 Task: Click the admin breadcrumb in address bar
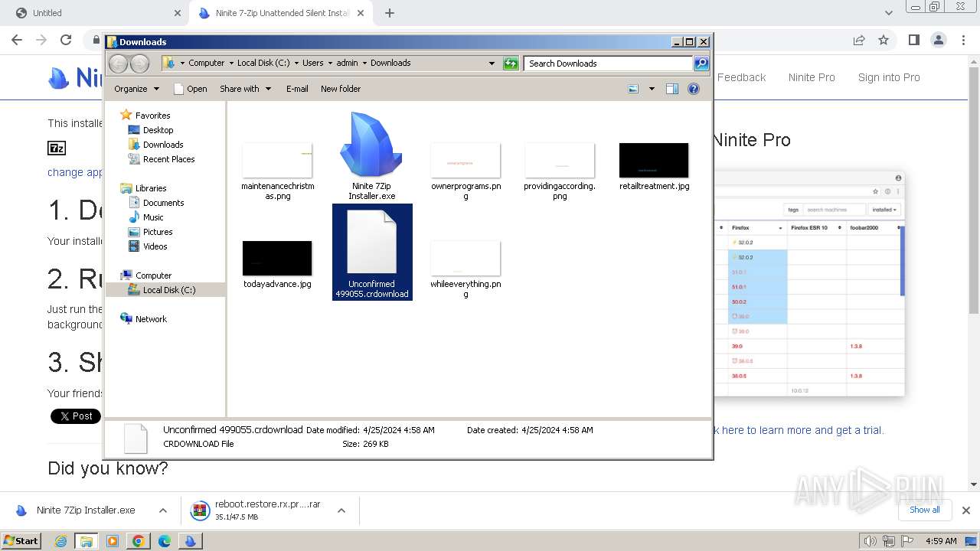(347, 64)
